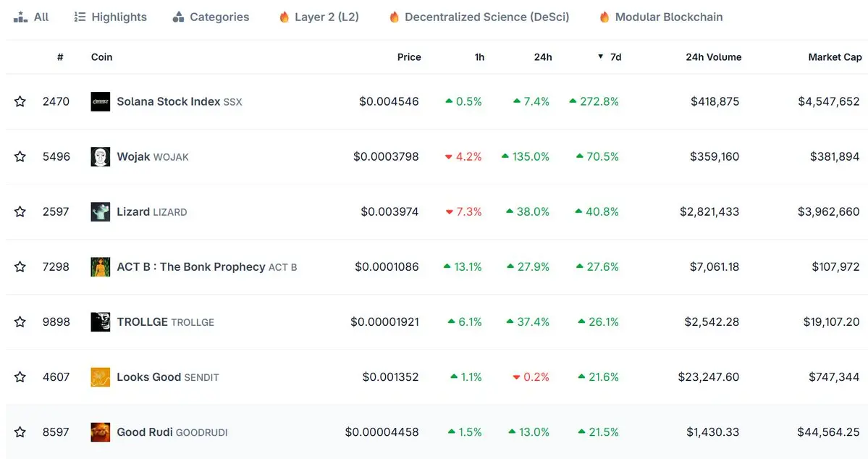Click the price $0.00004458
Image resolution: width=868 pixels, height=459 pixels.
tap(382, 432)
